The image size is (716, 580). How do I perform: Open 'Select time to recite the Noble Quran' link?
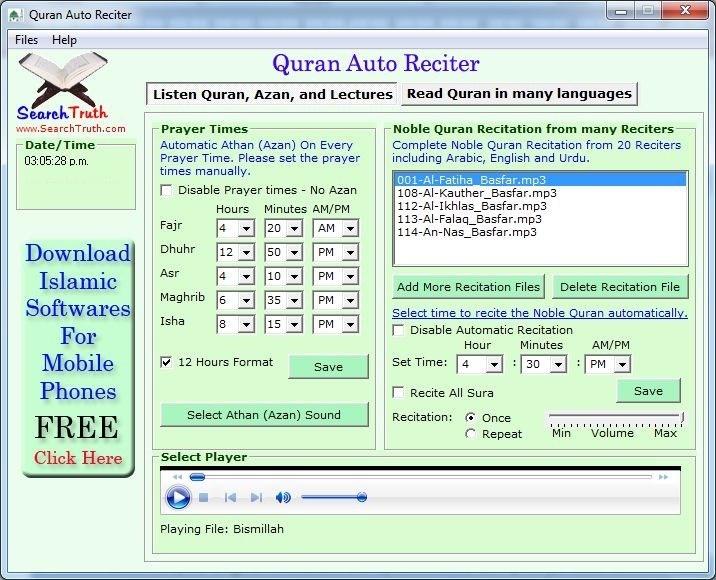[x=540, y=313]
